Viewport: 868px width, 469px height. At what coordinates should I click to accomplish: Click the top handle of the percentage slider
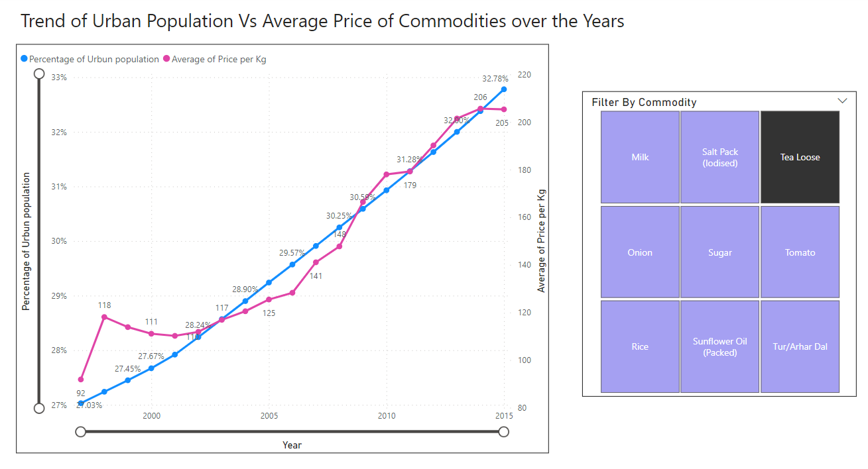(39, 75)
